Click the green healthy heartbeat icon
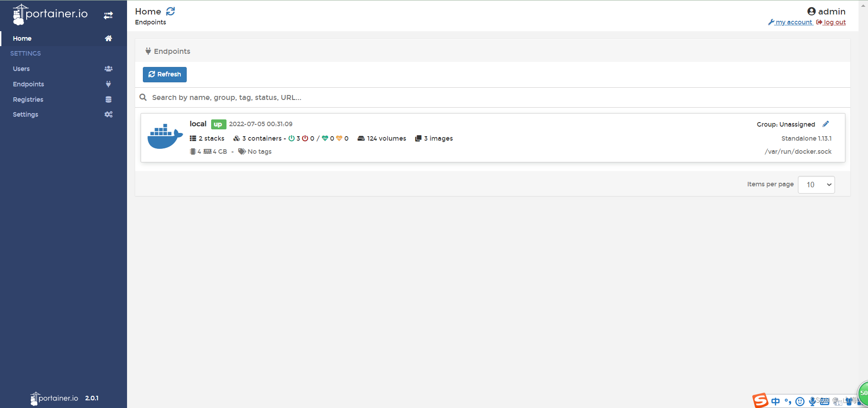The image size is (868, 408). 325,138
